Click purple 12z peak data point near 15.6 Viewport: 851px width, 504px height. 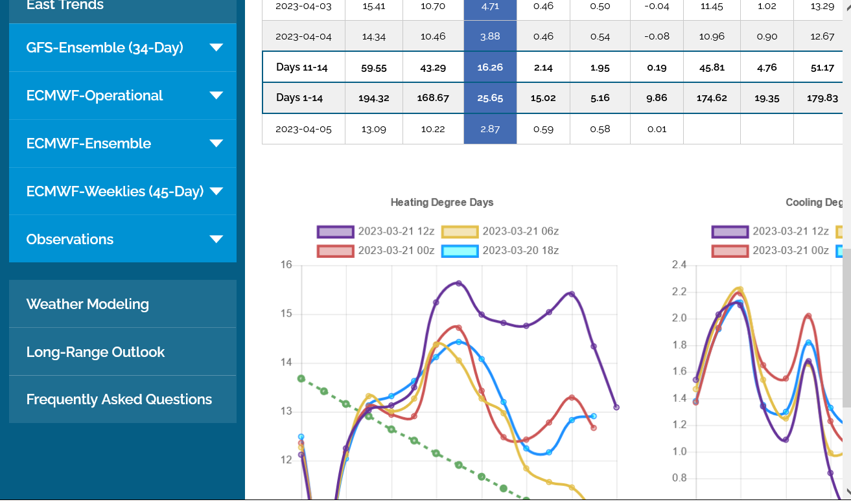tap(459, 283)
